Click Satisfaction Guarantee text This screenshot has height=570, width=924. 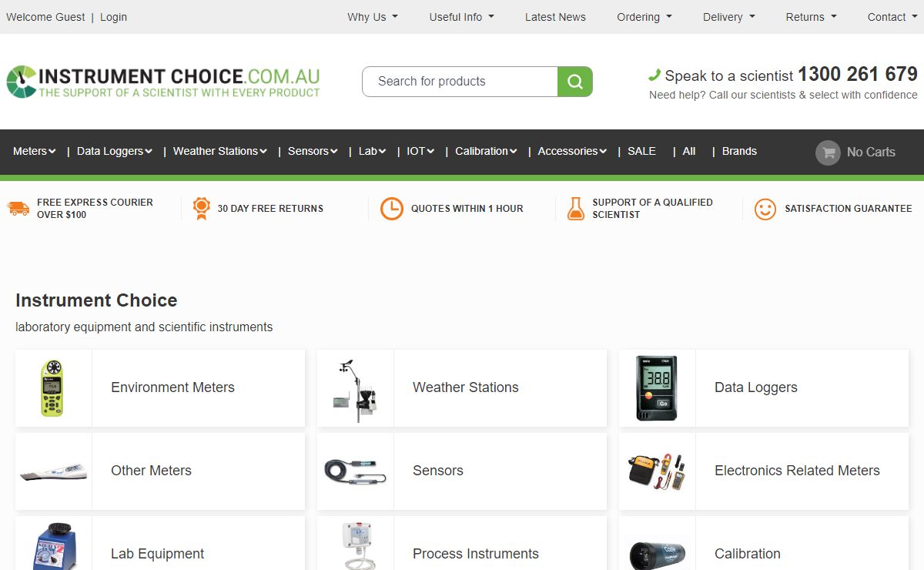[x=849, y=209]
